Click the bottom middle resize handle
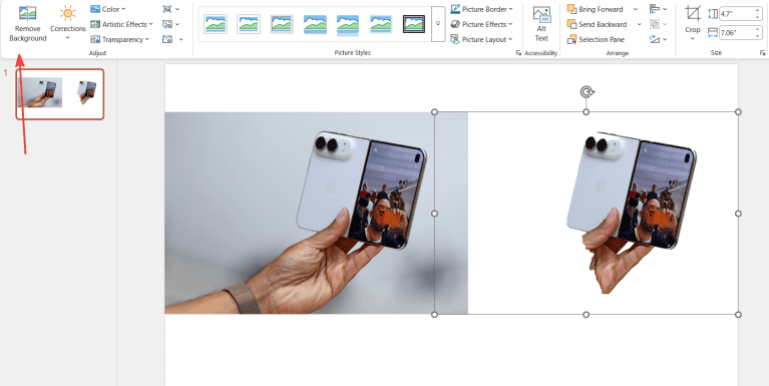Viewport: 769px width, 386px height. (586, 314)
